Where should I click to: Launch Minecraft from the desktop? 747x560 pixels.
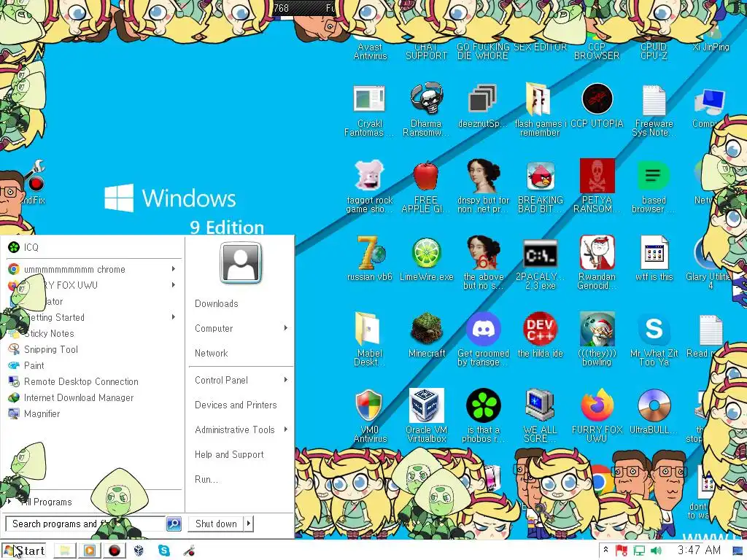[426, 329]
